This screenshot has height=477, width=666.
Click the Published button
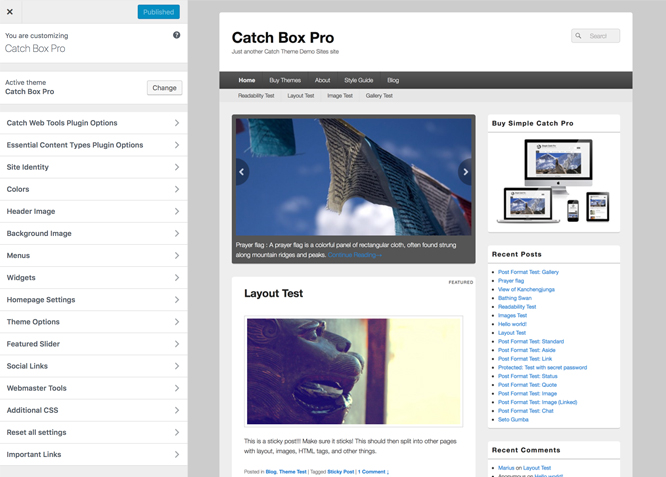tap(158, 12)
